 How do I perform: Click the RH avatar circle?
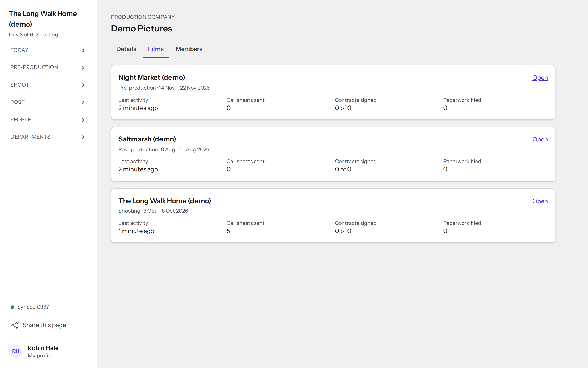tap(16, 351)
